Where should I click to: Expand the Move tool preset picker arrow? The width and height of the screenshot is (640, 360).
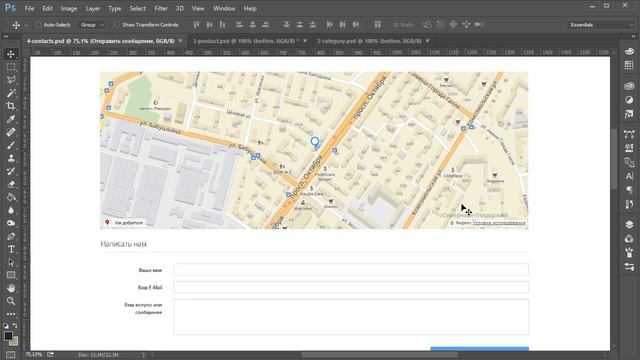point(26,25)
